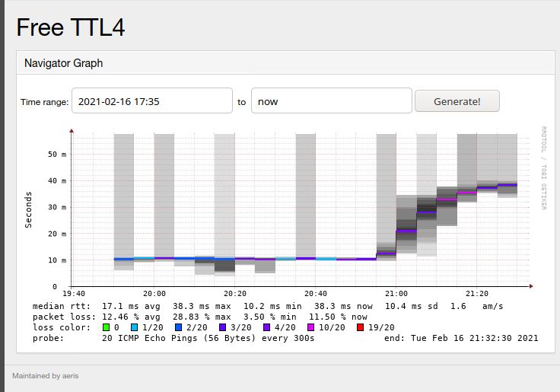Click the end time field showing 'now'

pos(332,100)
